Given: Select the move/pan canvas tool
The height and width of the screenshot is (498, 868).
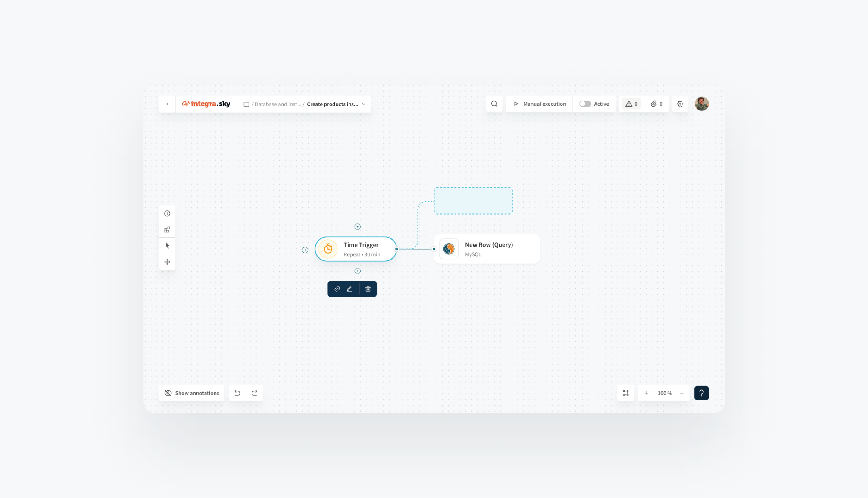Looking at the screenshot, I should tap(167, 262).
